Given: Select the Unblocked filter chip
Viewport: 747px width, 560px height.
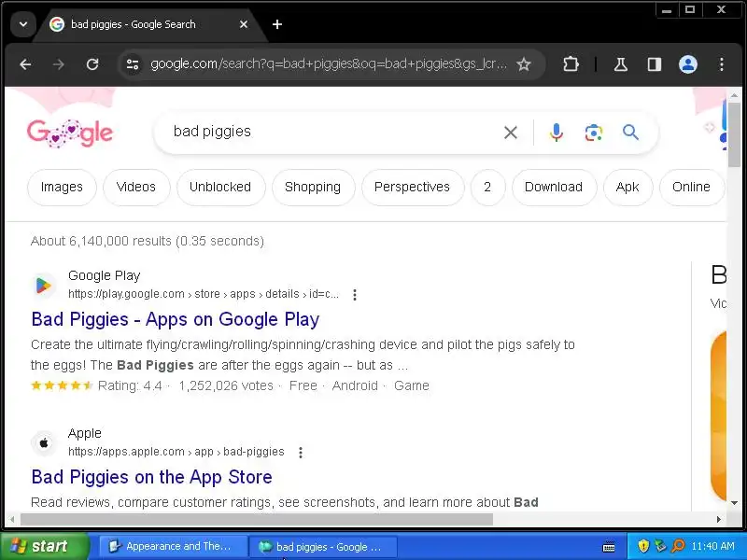Looking at the screenshot, I should [x=220, y=188].
